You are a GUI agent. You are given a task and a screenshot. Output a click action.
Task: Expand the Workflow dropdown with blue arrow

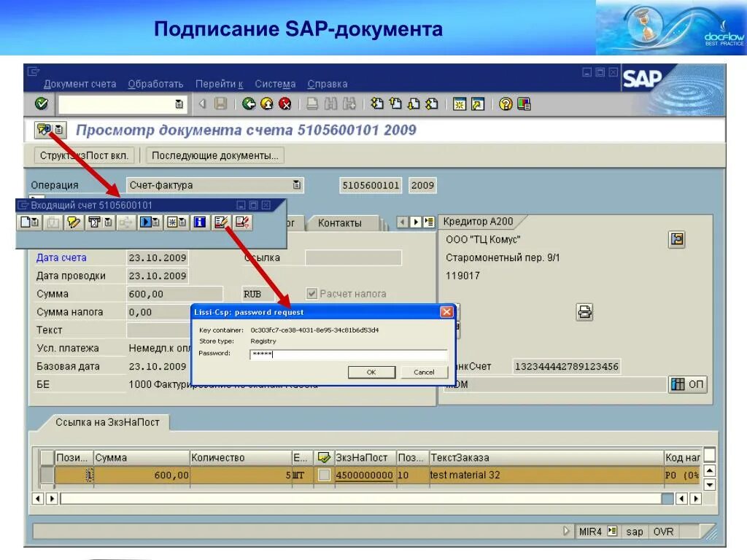pos(156,222)
